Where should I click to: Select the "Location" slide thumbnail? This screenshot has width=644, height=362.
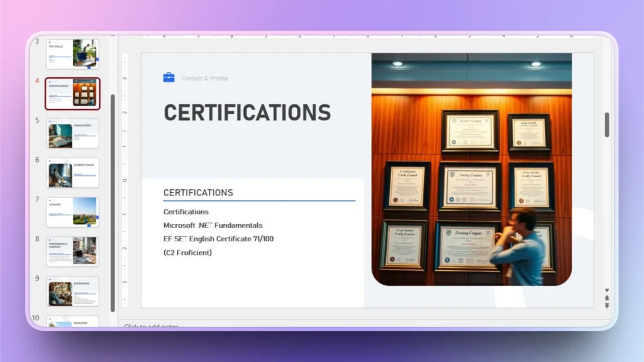coord(72,212)
